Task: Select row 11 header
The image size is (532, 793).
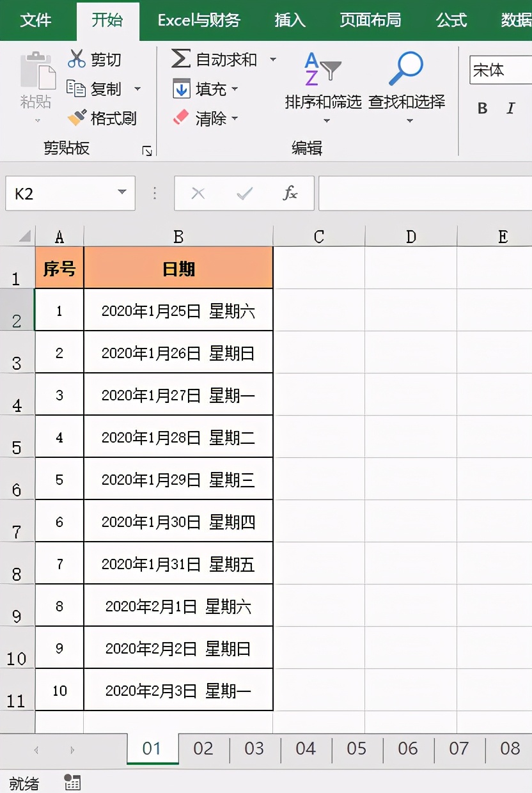Action: point(17,690)
